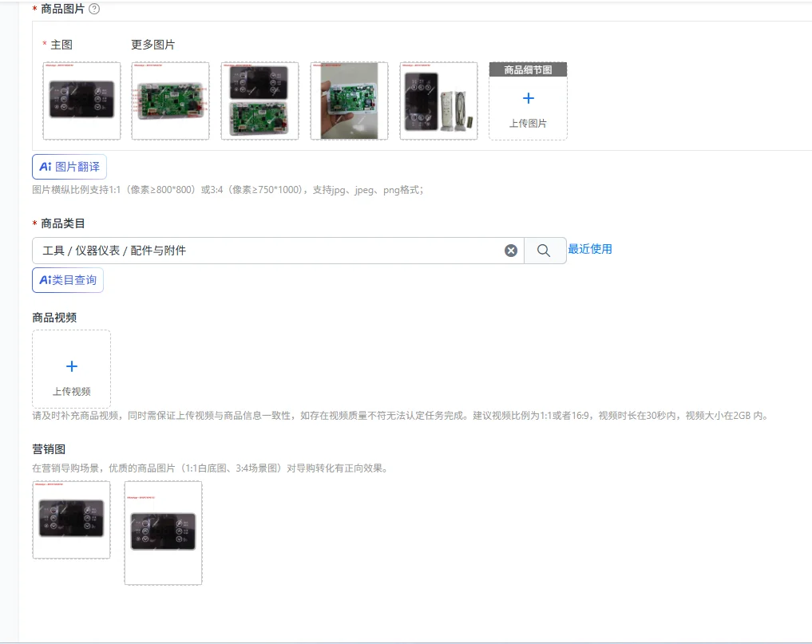Open the 最近使用 link
The width and height of the screenshot is (812, 644).
pyautogui.click(x=590, y=249)
